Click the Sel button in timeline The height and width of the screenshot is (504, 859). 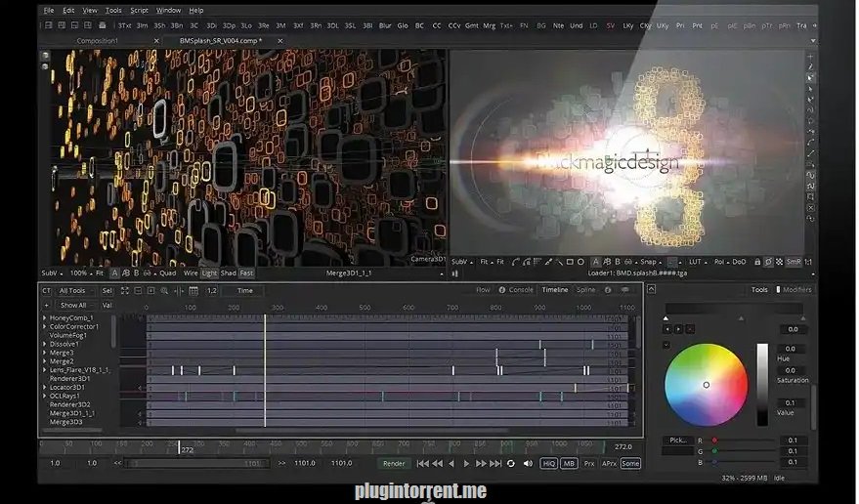click(x=107, y=291)
